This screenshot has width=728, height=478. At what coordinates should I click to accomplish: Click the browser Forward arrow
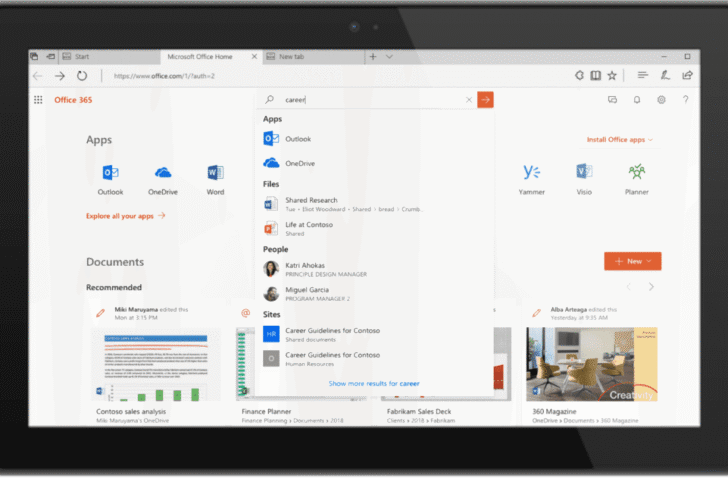(x=60, y=76)
